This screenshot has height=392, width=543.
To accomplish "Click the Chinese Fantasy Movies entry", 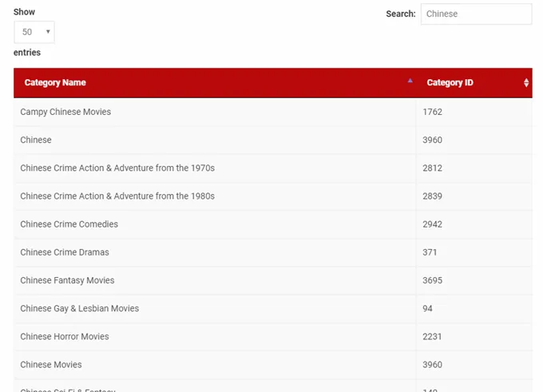I will 67,280.
